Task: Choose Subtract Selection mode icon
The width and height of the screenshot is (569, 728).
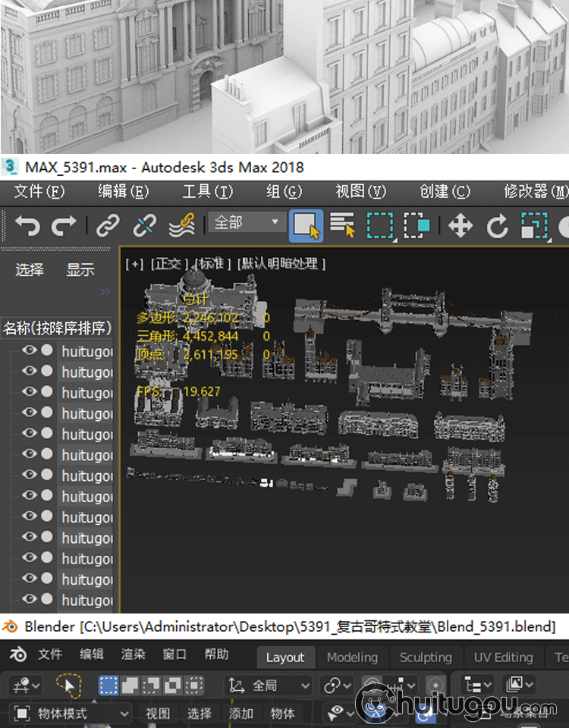Action: point(151,686)
